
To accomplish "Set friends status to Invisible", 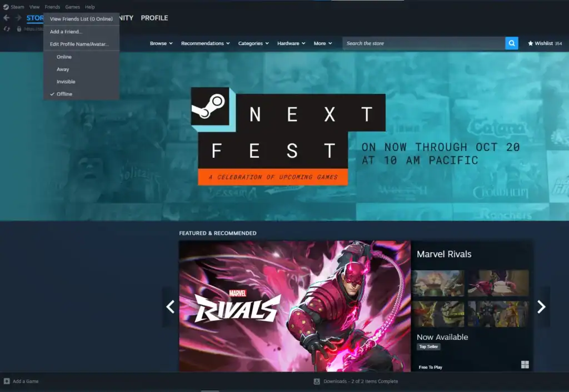I will coord(66,82).
